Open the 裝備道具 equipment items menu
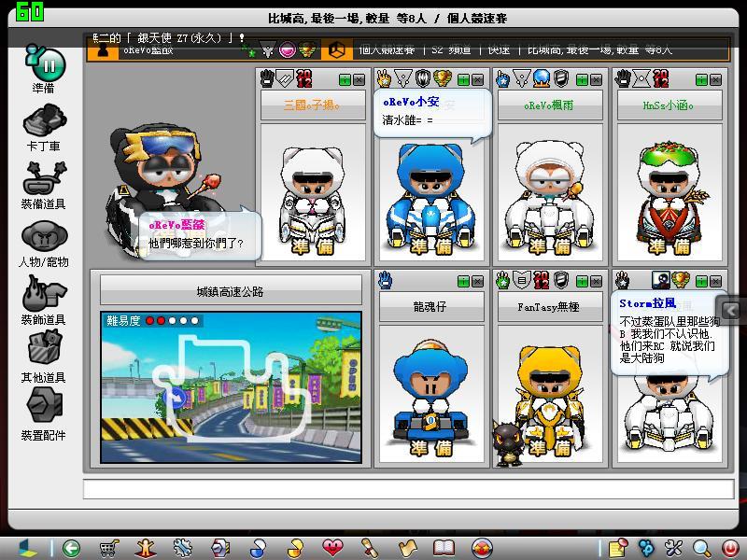The width and height of the screenshot is (747, 560). [x=44, y=185]
